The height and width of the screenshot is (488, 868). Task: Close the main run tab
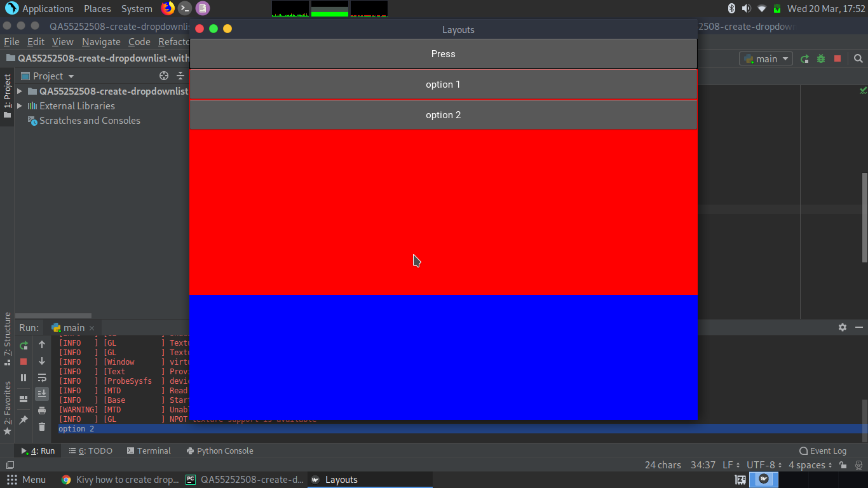(92, 328)
